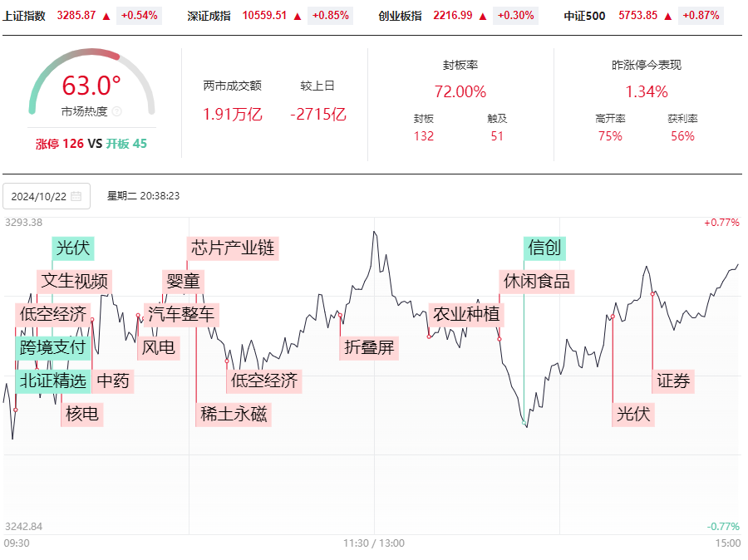Viewport: 748px width, 560px height.
Task: Click the green 跨境支付 tag
Action: [x=52, y=348]
